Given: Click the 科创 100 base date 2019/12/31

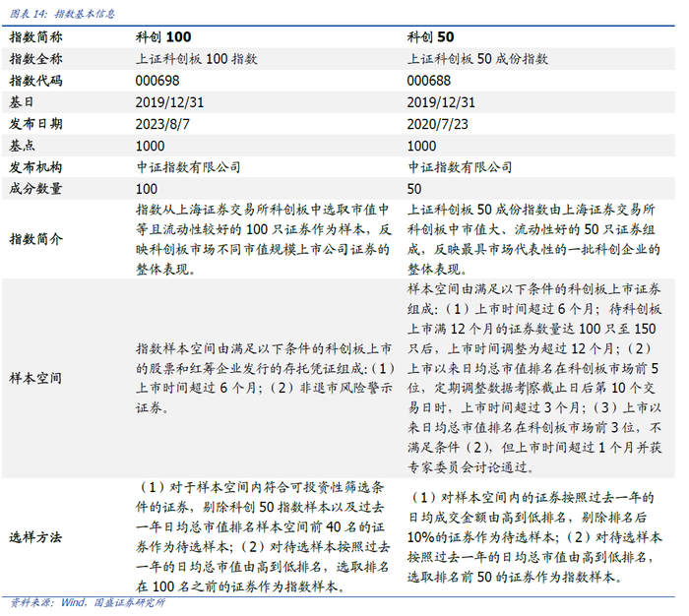Looking at the screenshot, I should point(169,102).
